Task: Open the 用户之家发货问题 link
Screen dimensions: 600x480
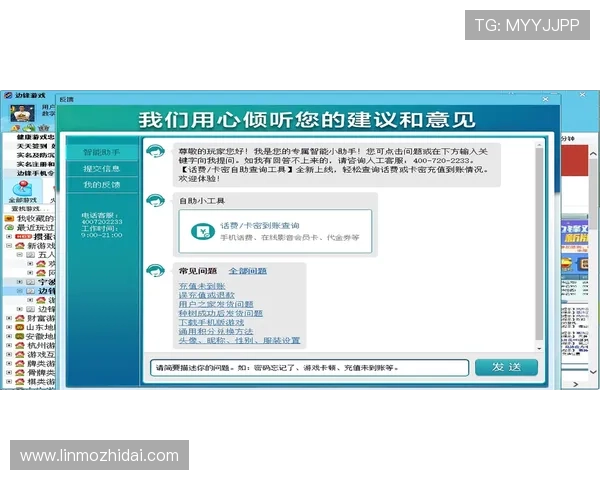Action: 216,304
